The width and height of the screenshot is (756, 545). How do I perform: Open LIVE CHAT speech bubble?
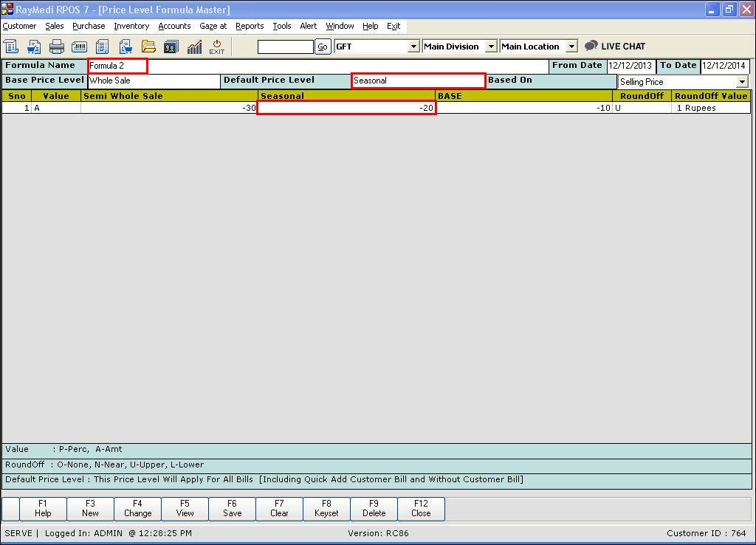[x=615, y=46]
